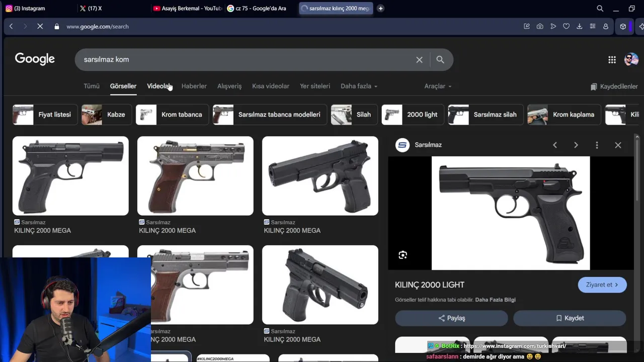Filter by the Fiyat listesi chip

[x=45, y=115]
